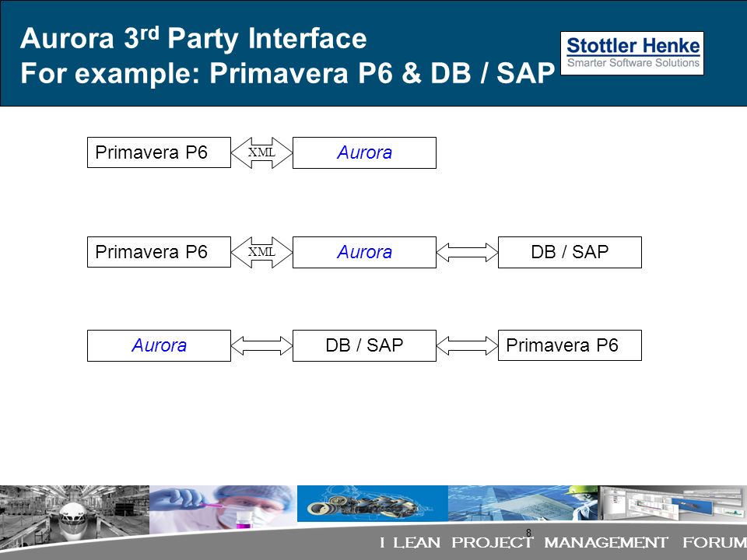Select the Aurora box in the first row
The height and width of the screenshot is (560, 747).
coord(364,153)
